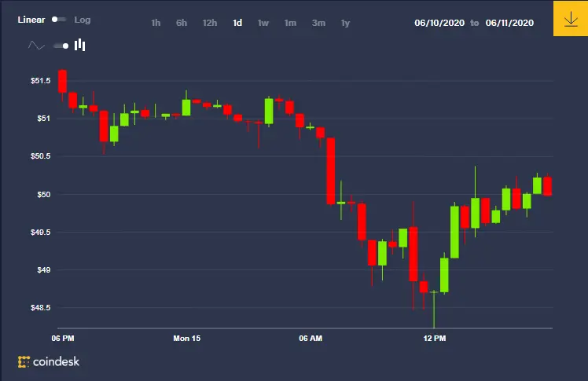Click the $49.5 price axis label
This screenshot has height=381, width=588.
click(x=41, y=233)
